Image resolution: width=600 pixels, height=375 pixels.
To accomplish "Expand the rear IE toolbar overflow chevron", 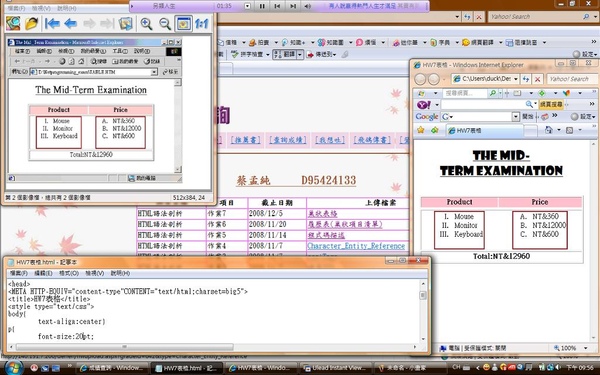I will pyautogui.click(x=594, y=42).
